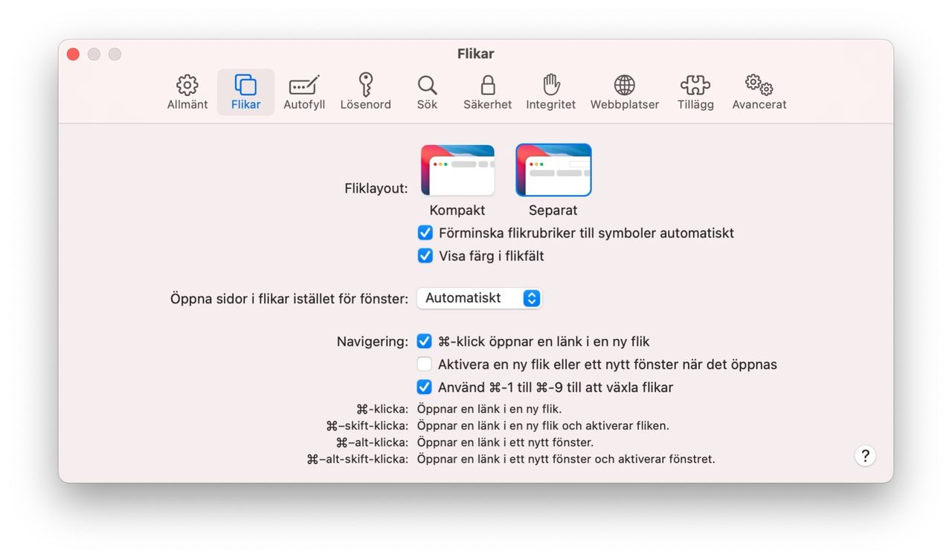Open the Avancerat gears pane
The height and width of the screenshot is (560, 952).
(759, 92)
